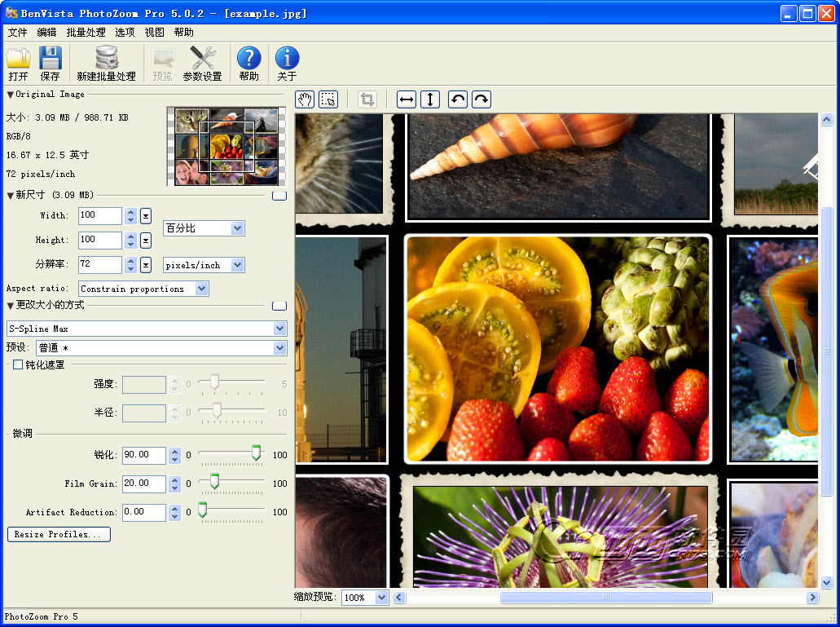Open the View (视图) menu
The height and width of the screenshot is (627, 840).
154,33
